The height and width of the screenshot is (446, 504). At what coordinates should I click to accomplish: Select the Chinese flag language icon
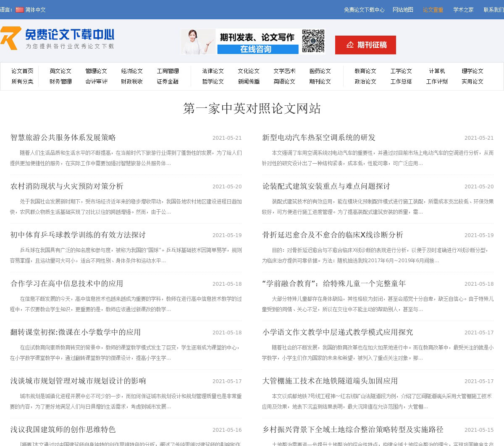(x=20, y=10)
